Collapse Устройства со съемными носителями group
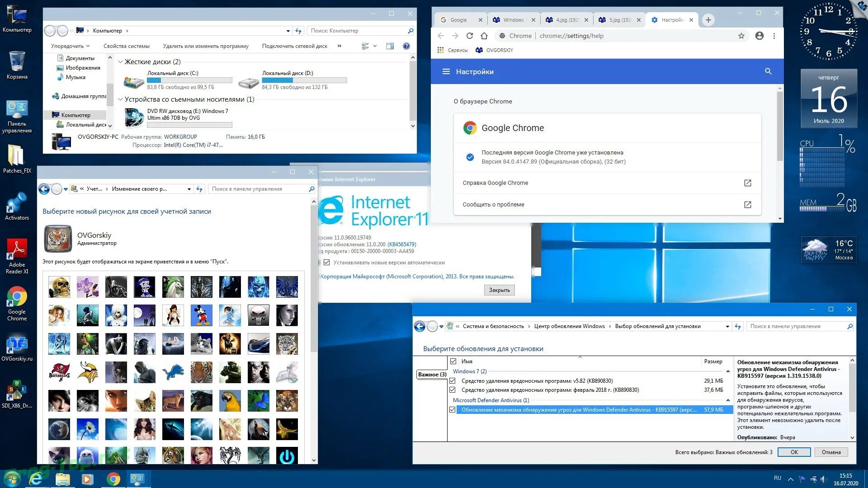The width and height of the screenshot is (868, 488). click(120, 99)
